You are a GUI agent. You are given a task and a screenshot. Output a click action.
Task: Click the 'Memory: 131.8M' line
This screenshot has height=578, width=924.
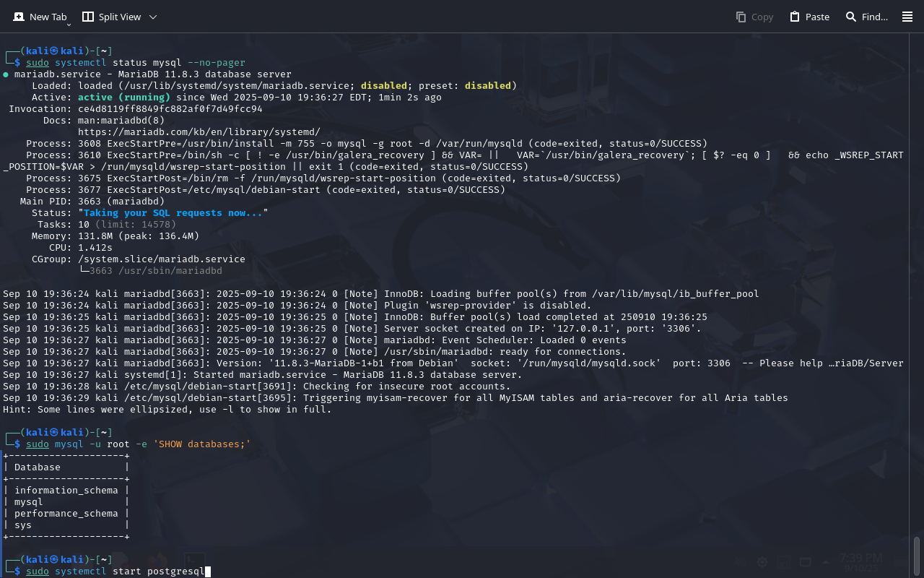[115, 236]
